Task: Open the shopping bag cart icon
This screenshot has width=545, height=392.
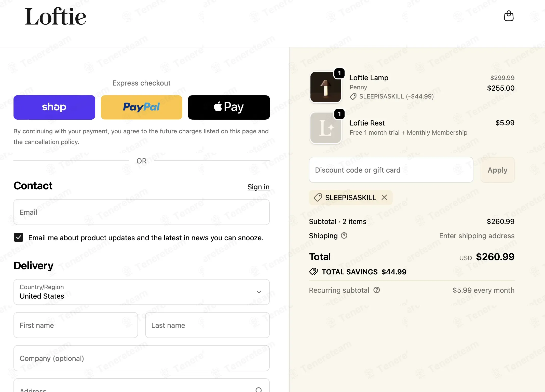Action: pyautogui.click(x=509, y=16)
